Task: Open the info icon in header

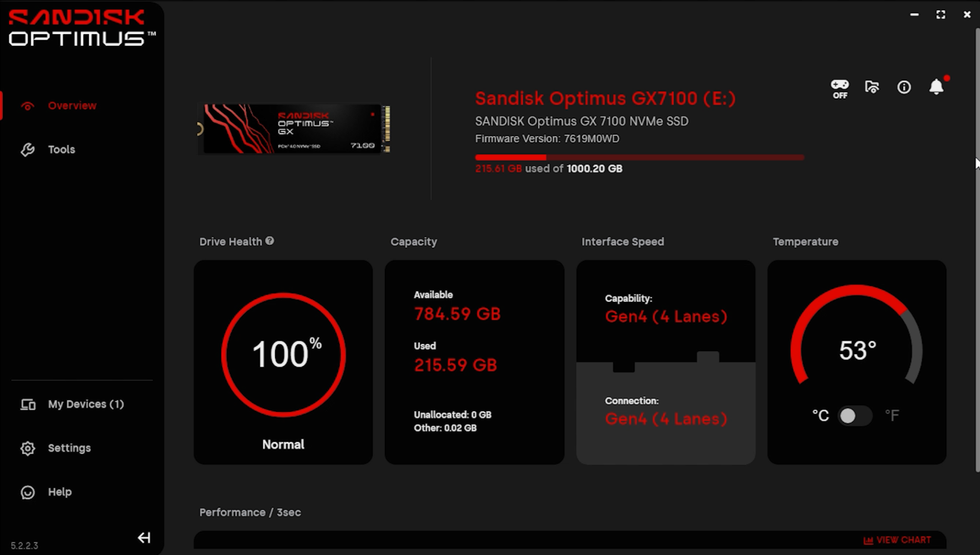Action: click(904, 87)
